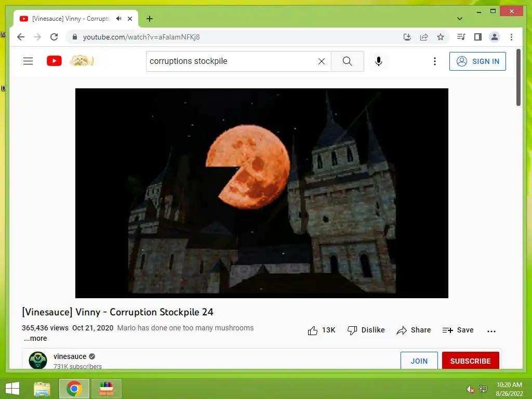This screenshot has height=399, width=532.
Task: Open the vinesauce channel avatar
Action: [x=37, y=360]
